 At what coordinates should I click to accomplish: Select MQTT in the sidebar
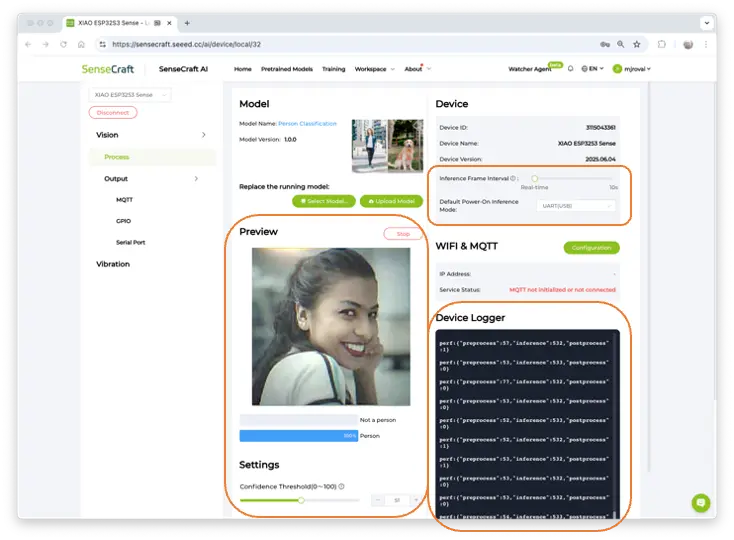click(125, 200)
